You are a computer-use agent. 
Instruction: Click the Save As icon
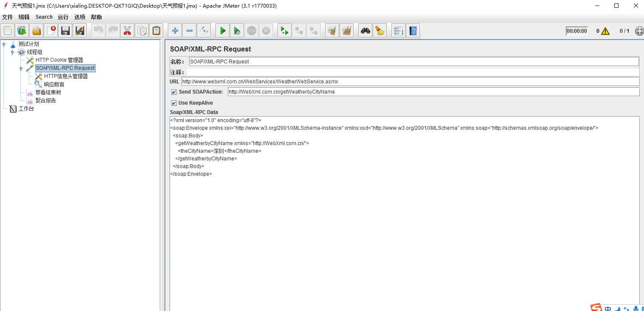point(79,31)
